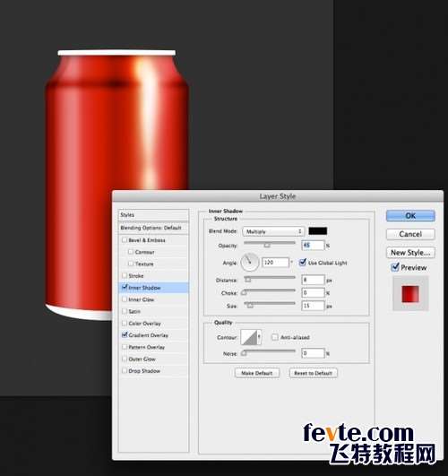
Task: Click Make Default button
Action: pyautogui.click(x=257, y=373)
